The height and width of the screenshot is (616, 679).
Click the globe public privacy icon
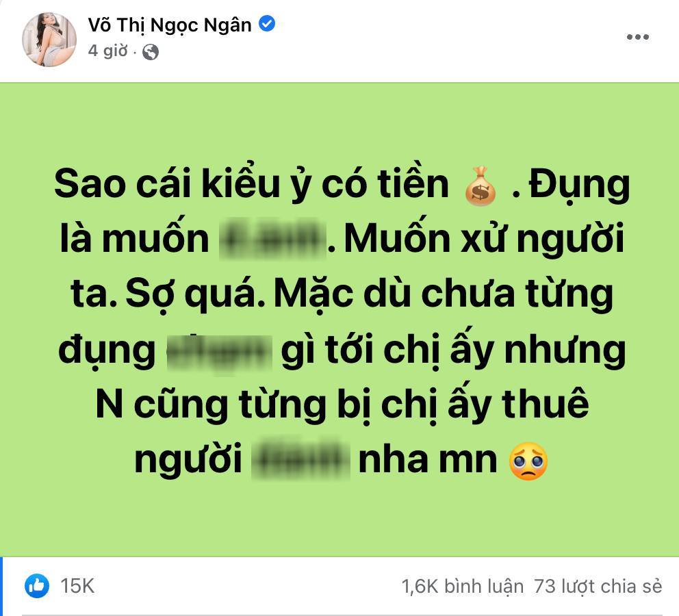(151, 52)
